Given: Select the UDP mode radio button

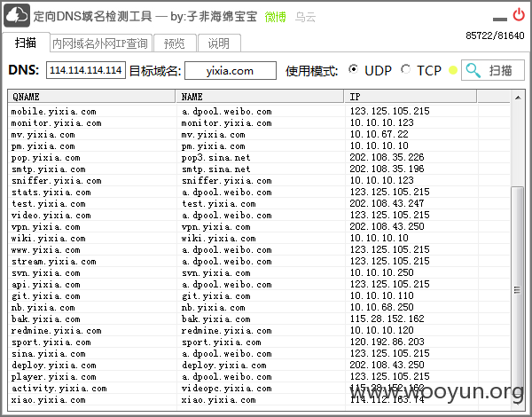Looking at the screenshot, I should 353,69.
